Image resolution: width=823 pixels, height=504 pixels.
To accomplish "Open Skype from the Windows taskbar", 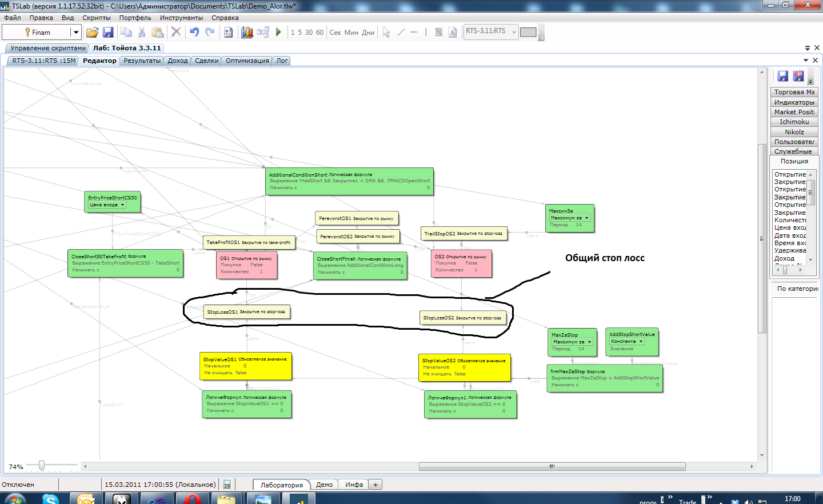I will click(51, 499).
